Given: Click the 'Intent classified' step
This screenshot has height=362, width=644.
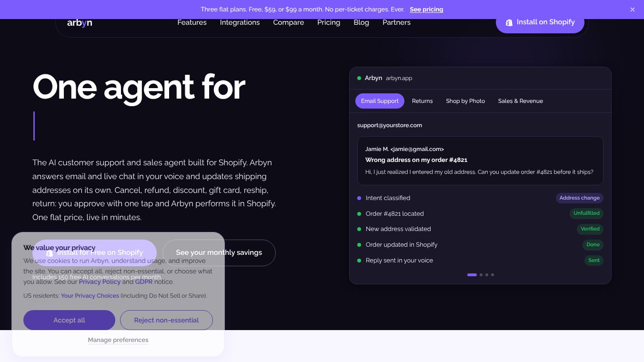Looking at the screenshot, I should pos(388,198).
